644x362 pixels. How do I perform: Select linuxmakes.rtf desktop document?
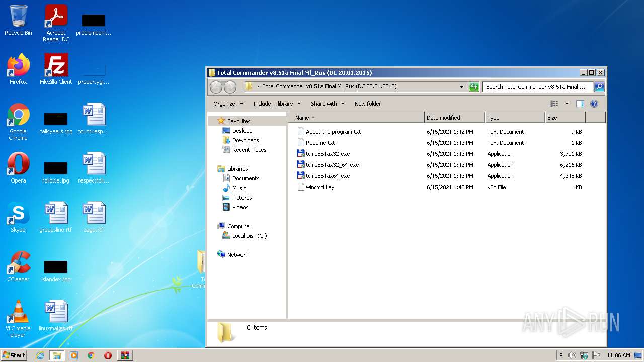pyautogui.click(x=56, y=316)
